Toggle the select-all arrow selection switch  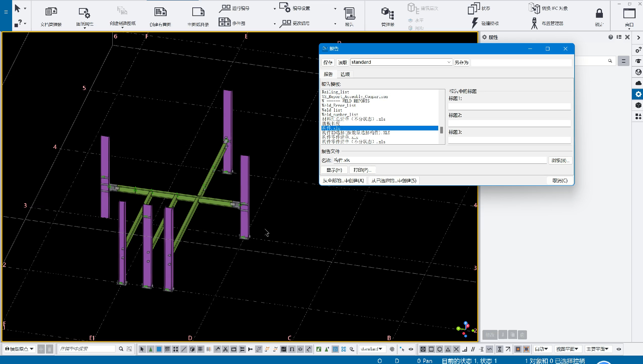pos(142,349)
